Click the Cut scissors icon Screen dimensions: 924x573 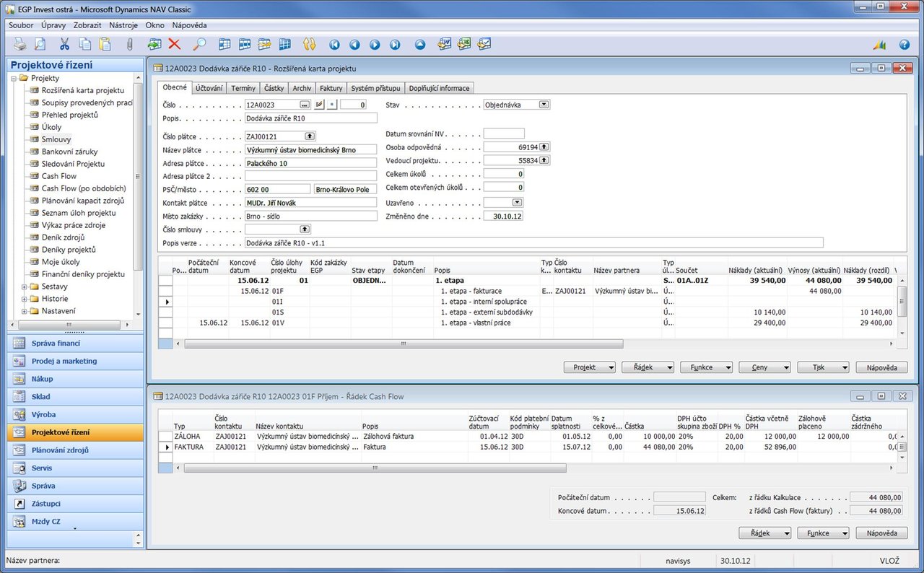(x=65, y=44)
